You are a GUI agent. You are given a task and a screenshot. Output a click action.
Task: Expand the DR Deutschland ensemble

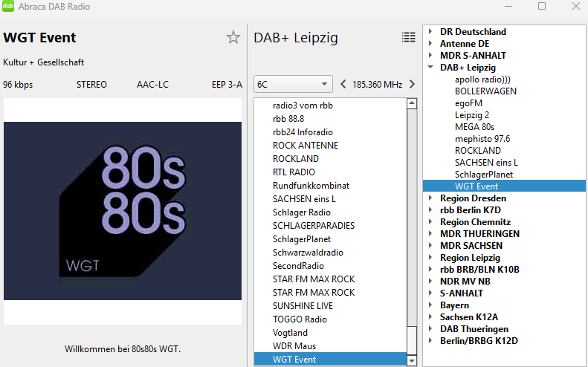point(430,32)
